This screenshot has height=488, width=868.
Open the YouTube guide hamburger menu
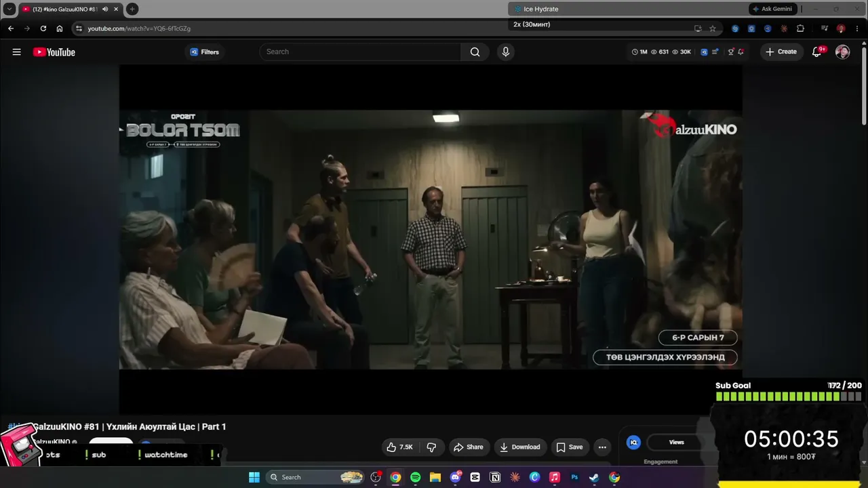click(16, 52)
